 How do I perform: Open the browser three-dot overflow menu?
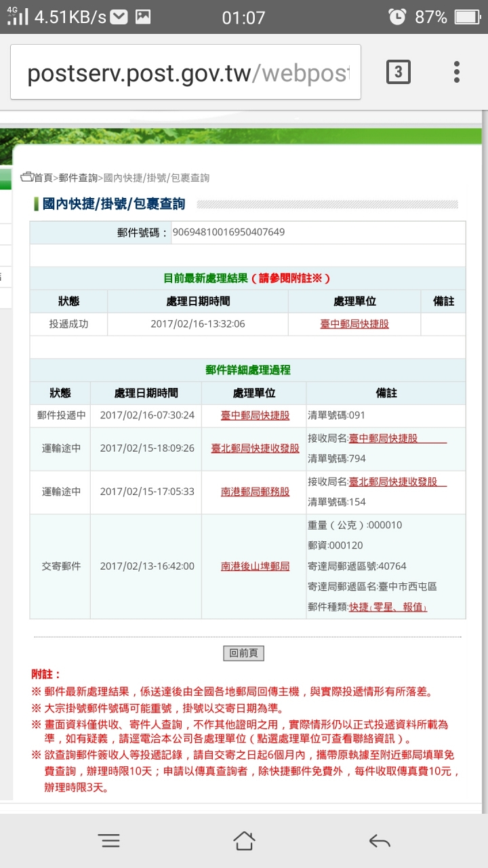click(x=457, y=72)
